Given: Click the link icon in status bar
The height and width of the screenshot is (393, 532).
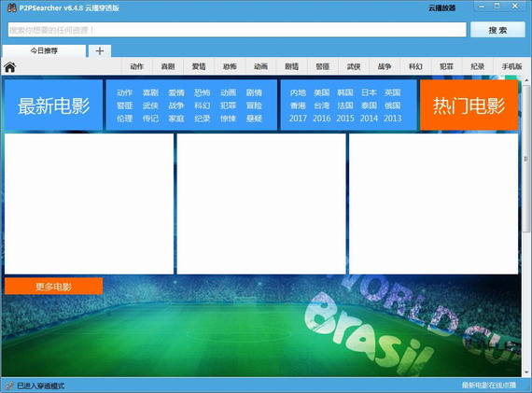Looking at the screenshot, I should pos(9,386).
